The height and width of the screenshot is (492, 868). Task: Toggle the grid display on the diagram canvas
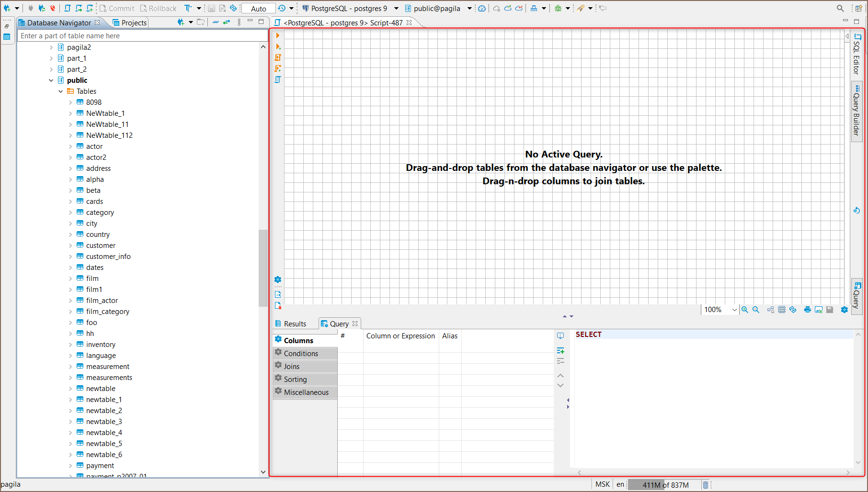(782, 310)
